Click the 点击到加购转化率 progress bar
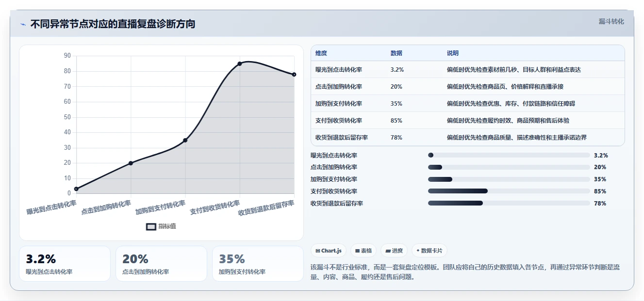Screen dimensions: 644x301 (509, 167)
